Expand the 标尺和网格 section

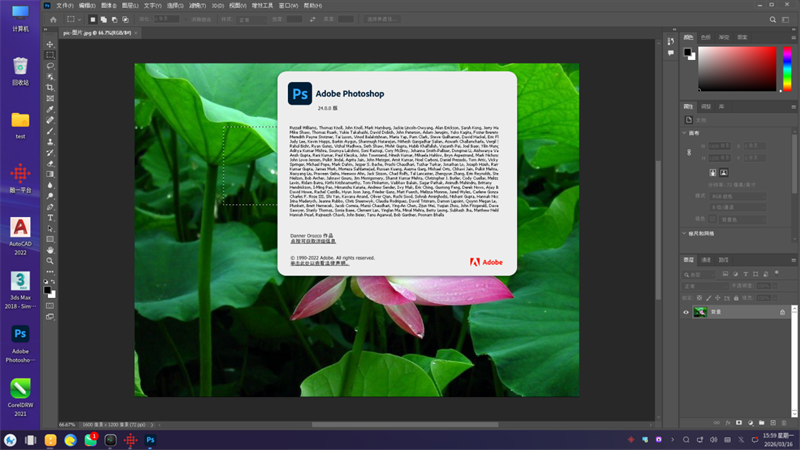[x=687, y=233]
